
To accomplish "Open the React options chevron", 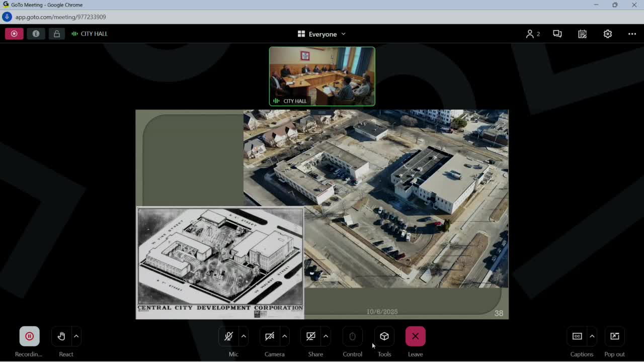I will pos(76,336).
